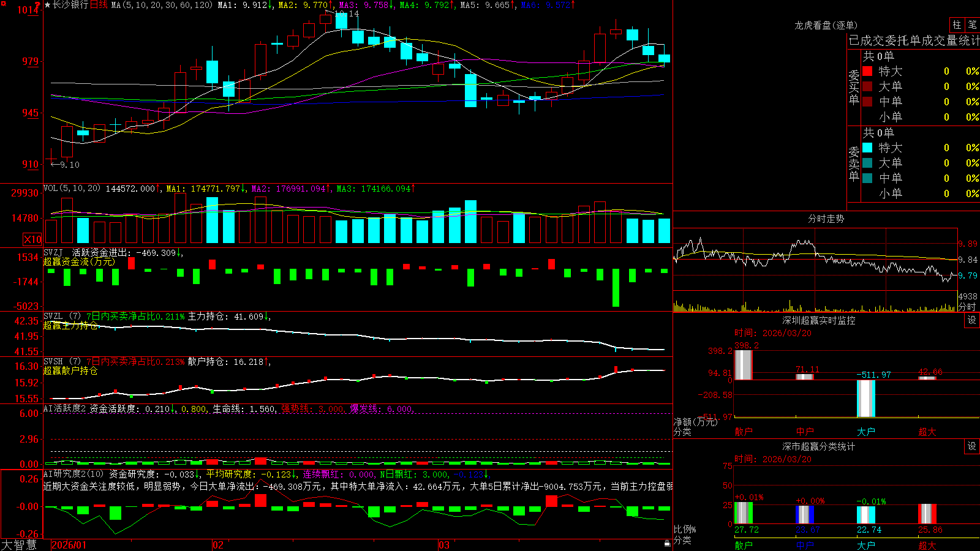This screenshot has height=551, width=980.
Task: Click the large green SVZJ outflow bar
Action: tap(616, 288)
